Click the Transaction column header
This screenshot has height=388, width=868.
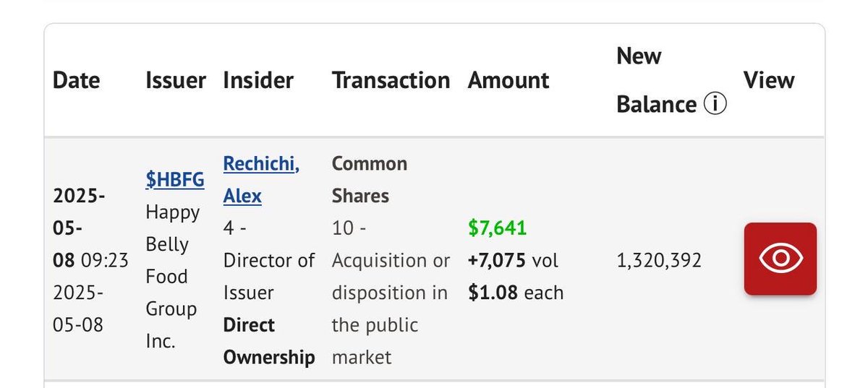coord(391,80)
